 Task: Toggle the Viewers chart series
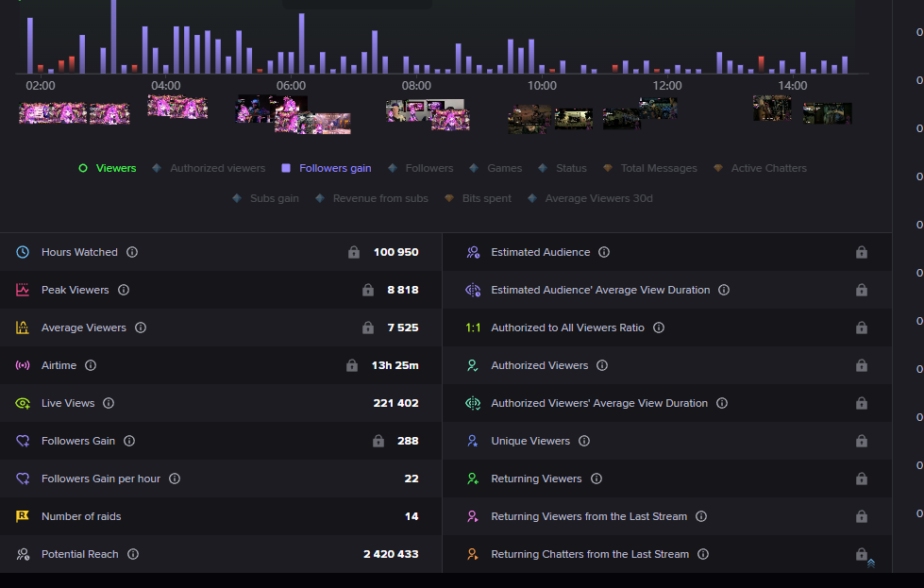pyautogui.click(x=108, y=168)
